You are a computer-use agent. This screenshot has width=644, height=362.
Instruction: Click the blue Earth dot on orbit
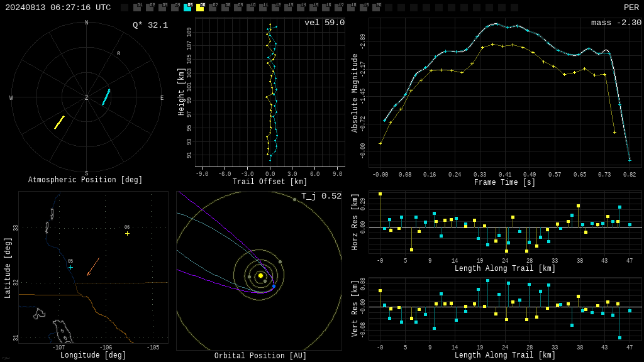pyautogui.click(x=274, y=286)
